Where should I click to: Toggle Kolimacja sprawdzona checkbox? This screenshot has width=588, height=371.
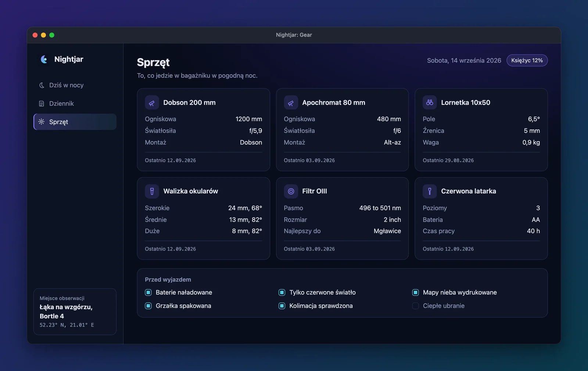click(282, 306)
